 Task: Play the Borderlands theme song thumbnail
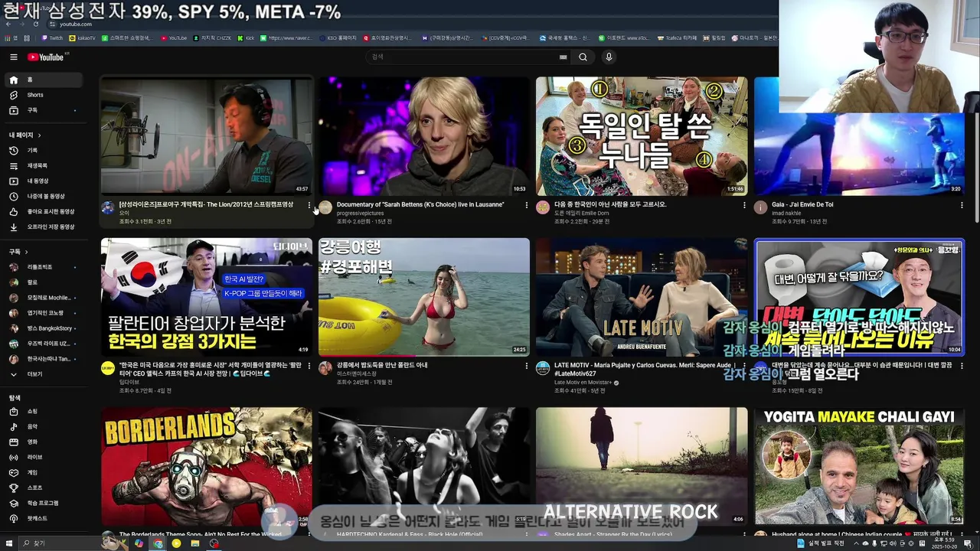[x=207, y=466]
